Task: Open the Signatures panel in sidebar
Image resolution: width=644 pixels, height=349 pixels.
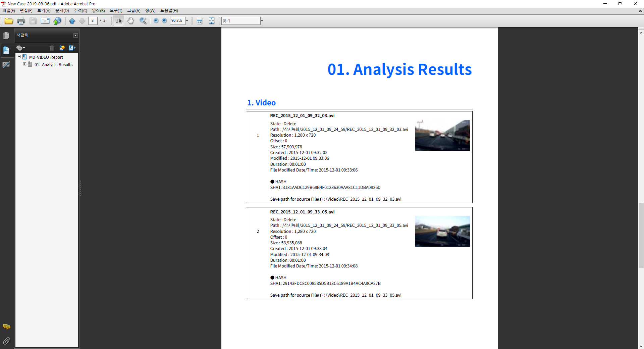Action: (6, 65)
